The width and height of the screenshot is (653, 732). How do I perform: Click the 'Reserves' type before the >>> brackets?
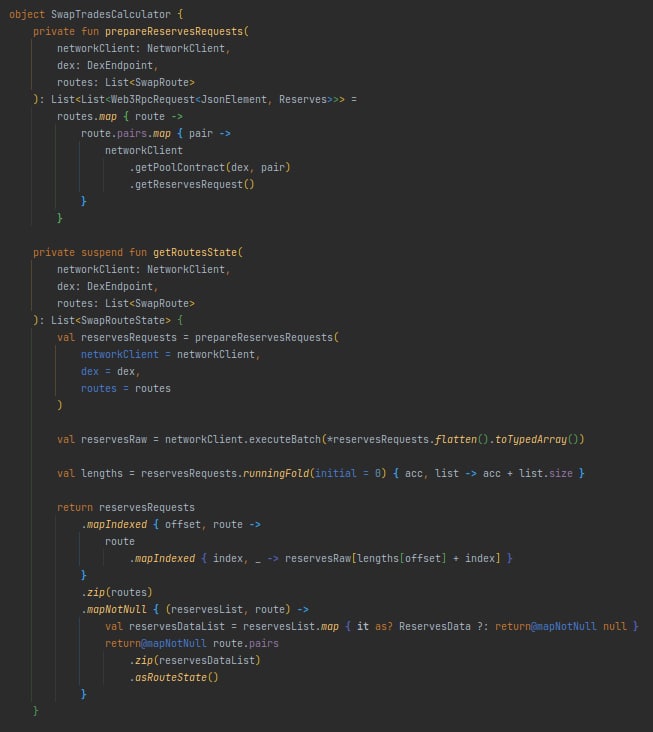303,99
